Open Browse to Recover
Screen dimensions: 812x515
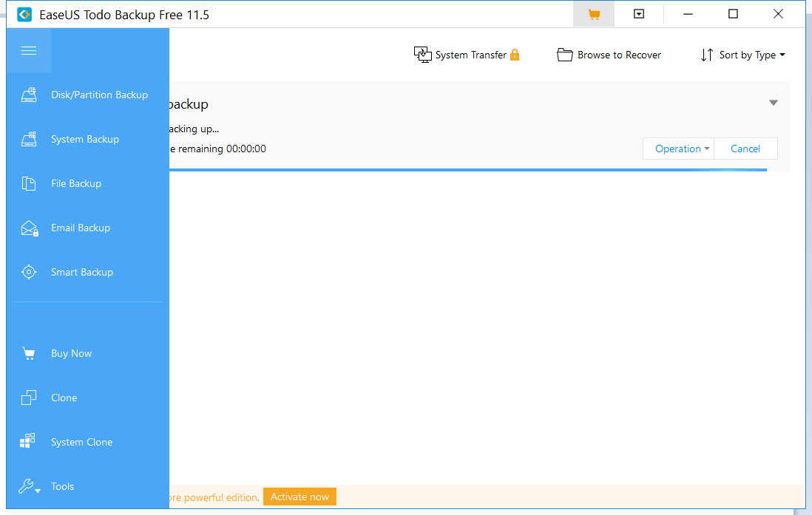[609, 55]
